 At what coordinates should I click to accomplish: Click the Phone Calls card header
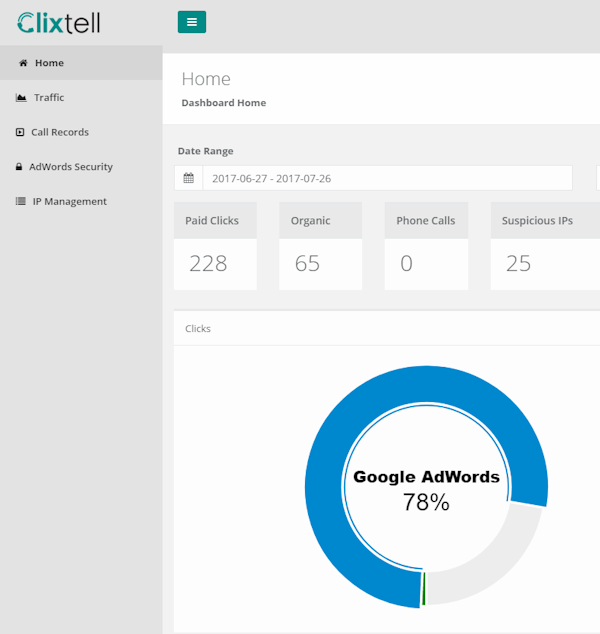(426, 220)
